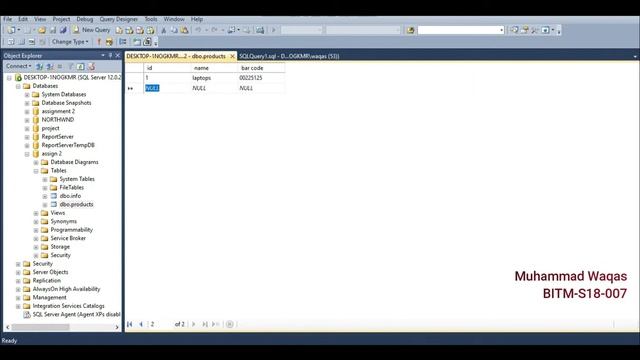Click the 'laptops' name cell
The height and width of the screenshot is (360, 640).
(213, 78)
